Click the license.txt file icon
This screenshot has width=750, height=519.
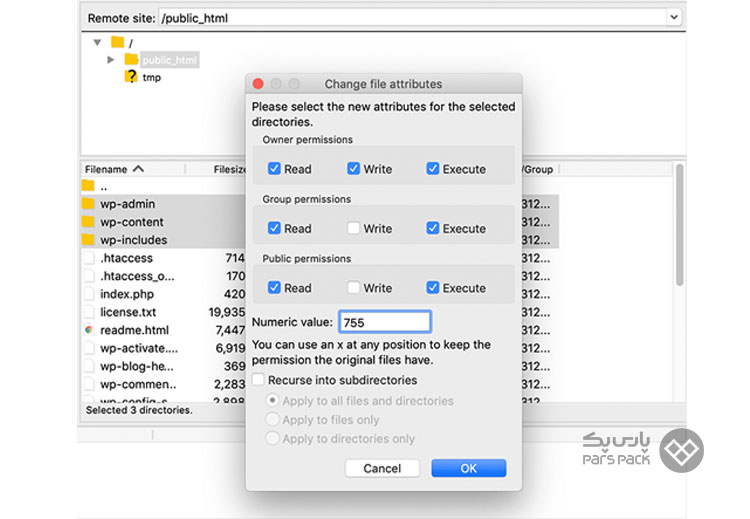(89, 312)
